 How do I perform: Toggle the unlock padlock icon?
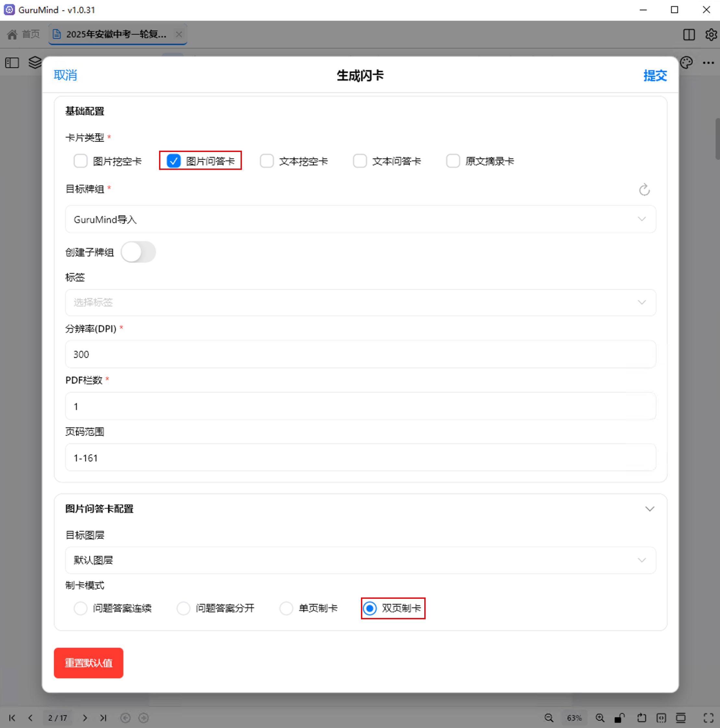click(619, 718)
